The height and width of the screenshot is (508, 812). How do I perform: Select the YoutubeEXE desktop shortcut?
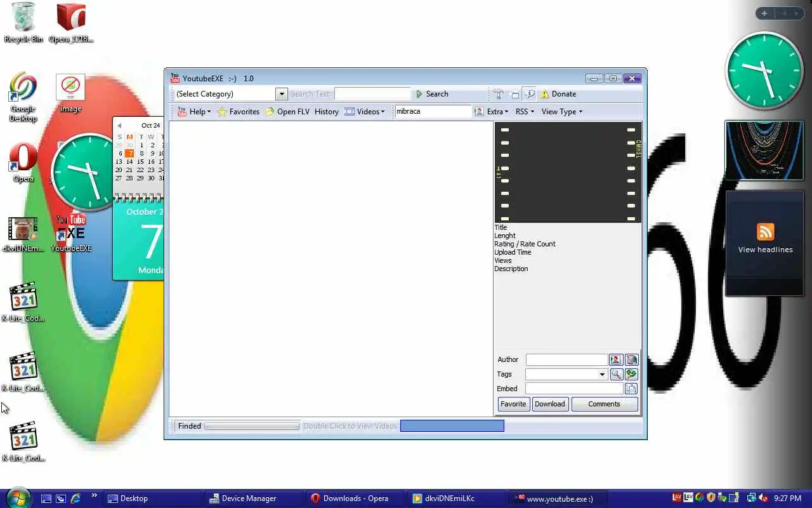click(71, 233)
